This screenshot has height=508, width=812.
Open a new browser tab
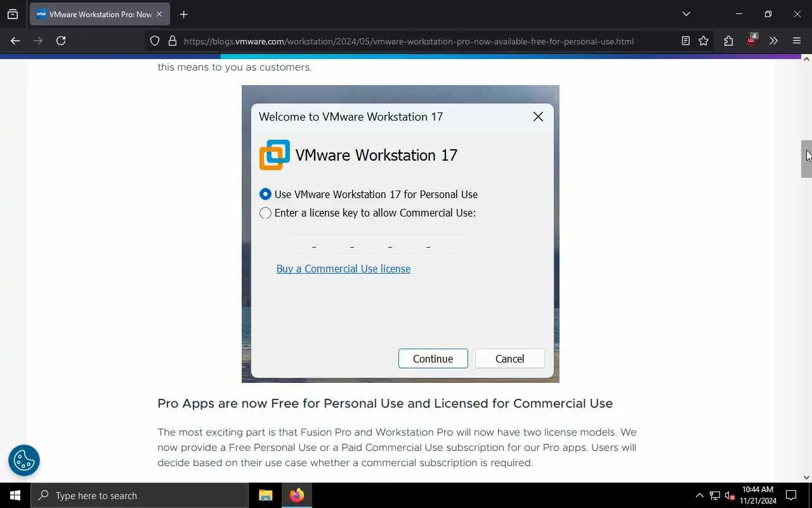click(x=183, y=14)
